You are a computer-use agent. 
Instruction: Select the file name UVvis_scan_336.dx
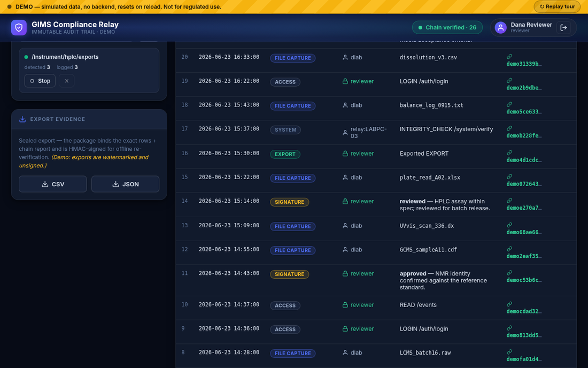[427, 226]
